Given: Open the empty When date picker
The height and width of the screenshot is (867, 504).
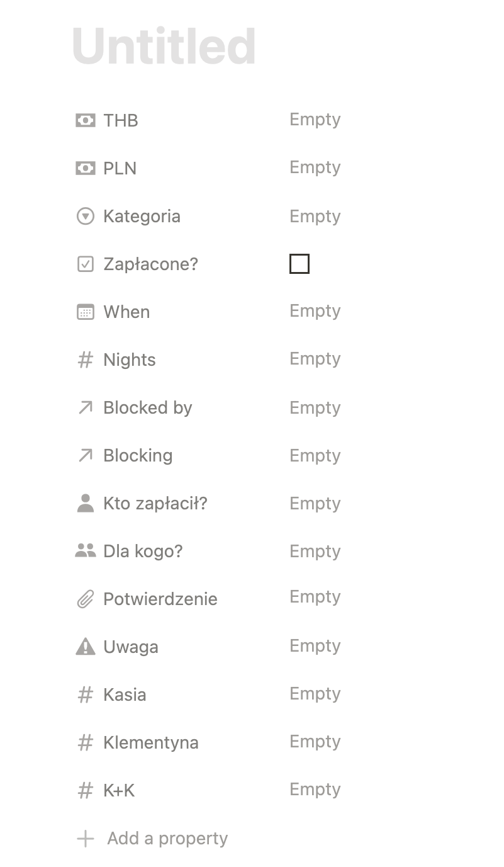Looking at the screenshot, I should click(315, 311).
